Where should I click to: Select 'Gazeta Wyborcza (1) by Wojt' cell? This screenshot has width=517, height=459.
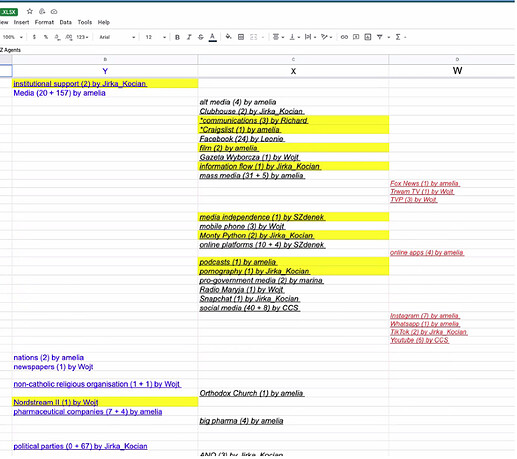(x=293, y=157)
